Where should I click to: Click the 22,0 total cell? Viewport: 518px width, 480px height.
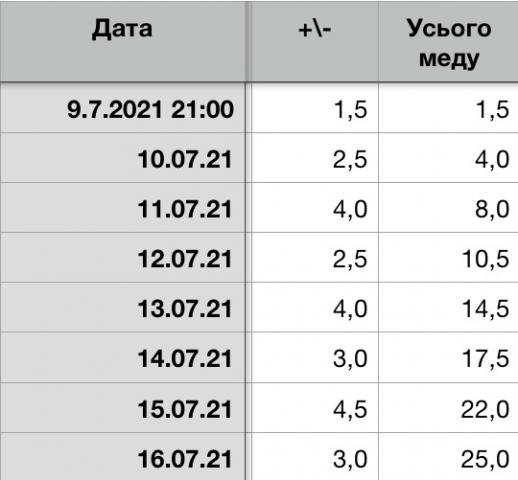[x=448, y=408]
